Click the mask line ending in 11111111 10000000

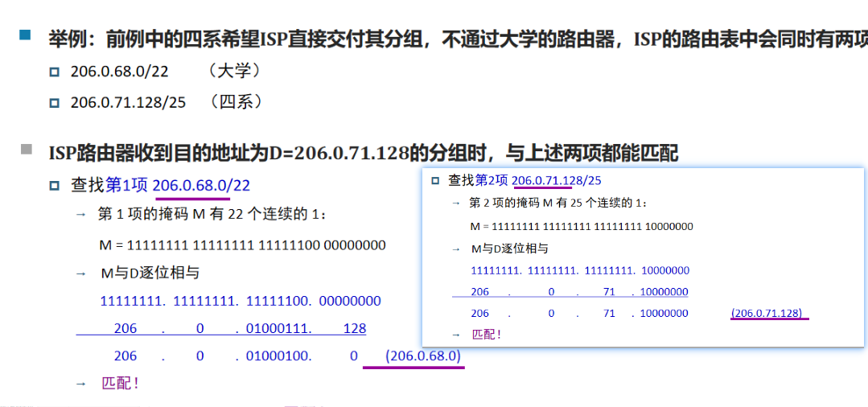[582, 227]
